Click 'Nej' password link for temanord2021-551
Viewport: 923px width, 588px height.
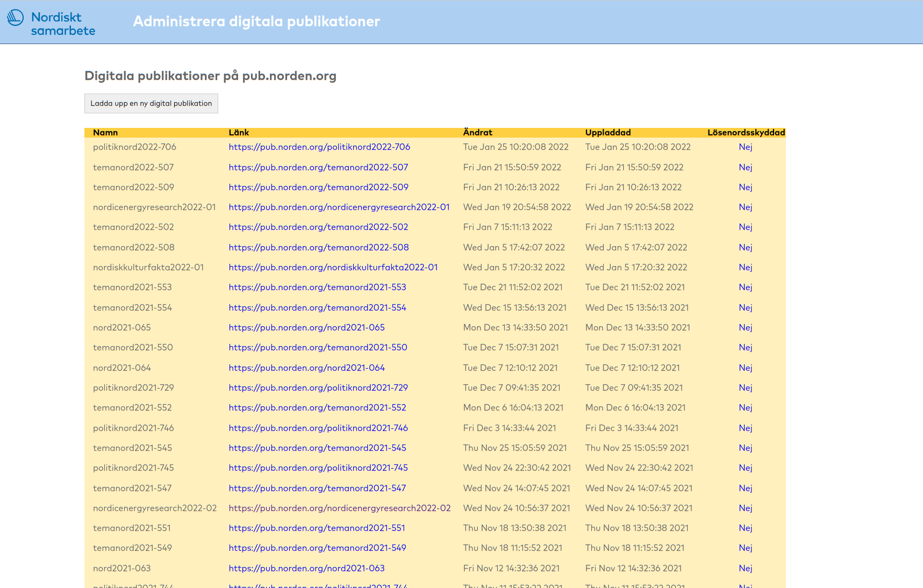(x=746, y=528)
